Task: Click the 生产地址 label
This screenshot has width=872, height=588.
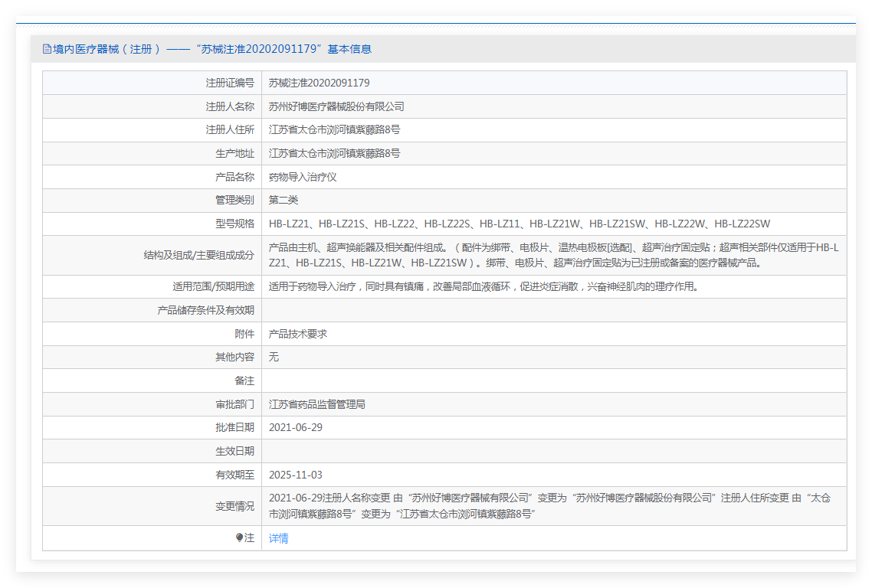Action: [234, 153]
